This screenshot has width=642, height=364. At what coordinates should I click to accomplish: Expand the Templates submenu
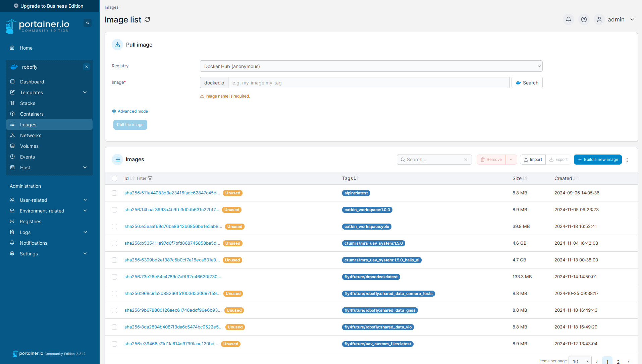(85, 93)
